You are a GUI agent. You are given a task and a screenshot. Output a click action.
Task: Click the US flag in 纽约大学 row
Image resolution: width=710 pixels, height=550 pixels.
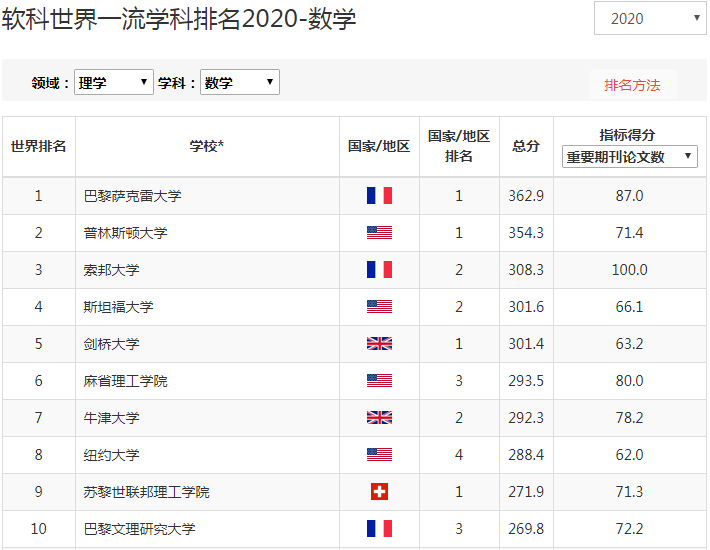379,454
